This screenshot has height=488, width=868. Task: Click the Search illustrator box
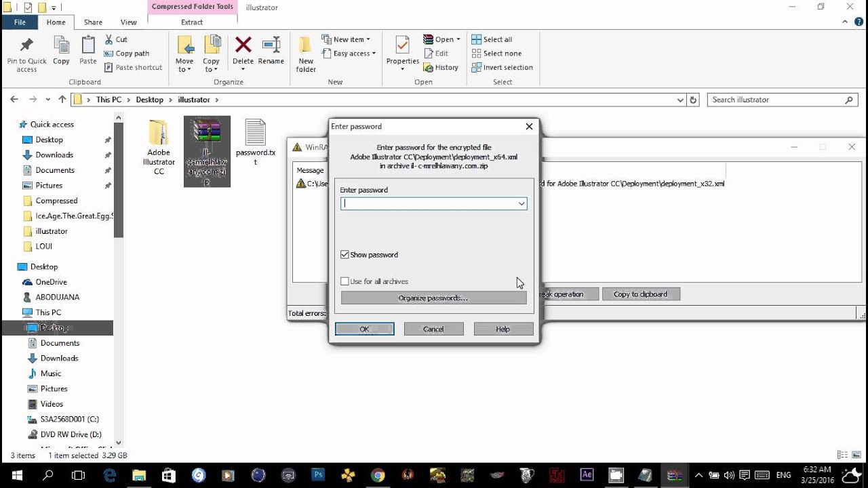coord(783,100)
